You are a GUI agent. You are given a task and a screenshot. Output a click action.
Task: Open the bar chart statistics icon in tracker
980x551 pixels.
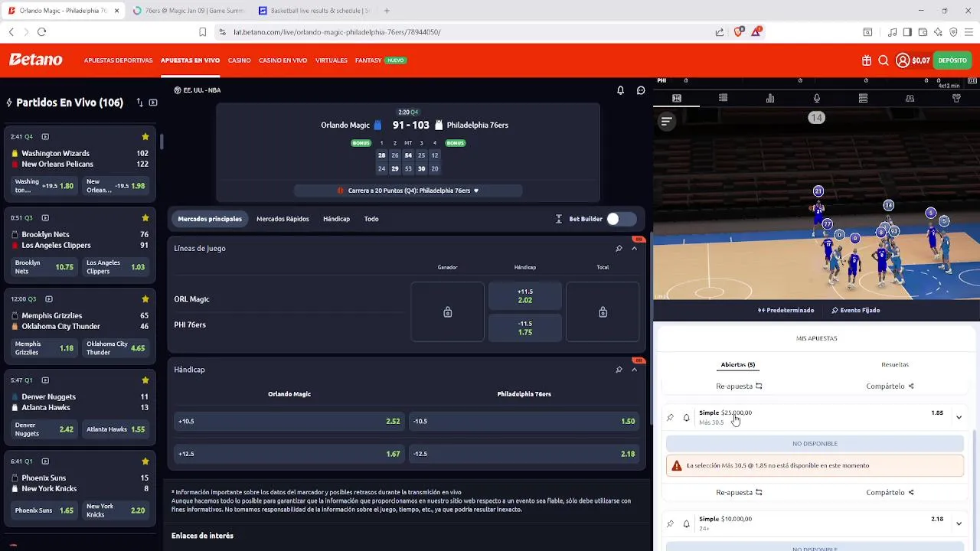pos(770,98)
